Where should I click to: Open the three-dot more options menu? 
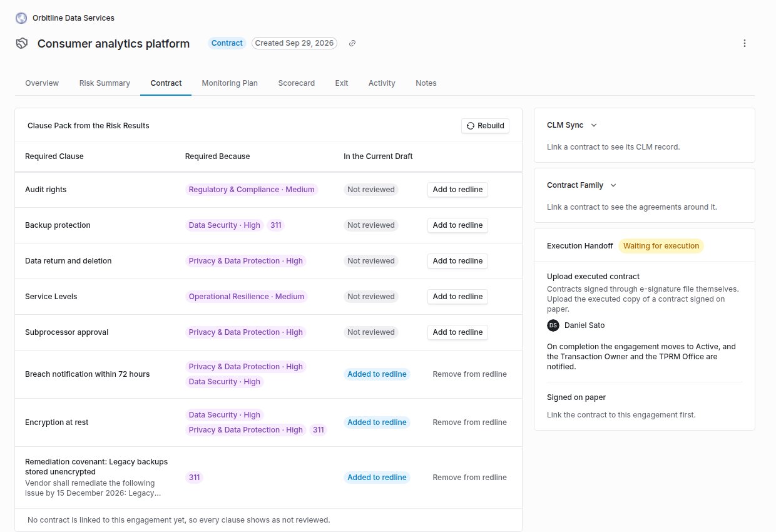pyautogui.click(x=745, y=43)
